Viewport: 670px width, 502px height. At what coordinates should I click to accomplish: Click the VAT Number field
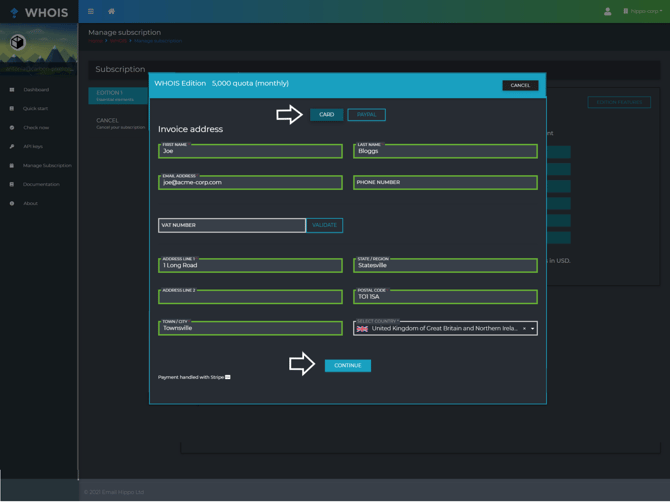click(232, 225)
